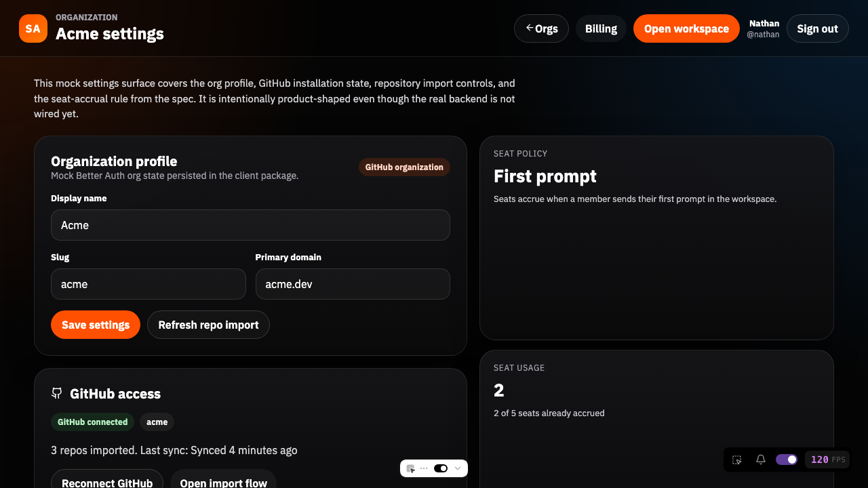The width and height of the screenshot is (868, 488).
Task: Click the Reconnect GitHub button
Action: 107,483
